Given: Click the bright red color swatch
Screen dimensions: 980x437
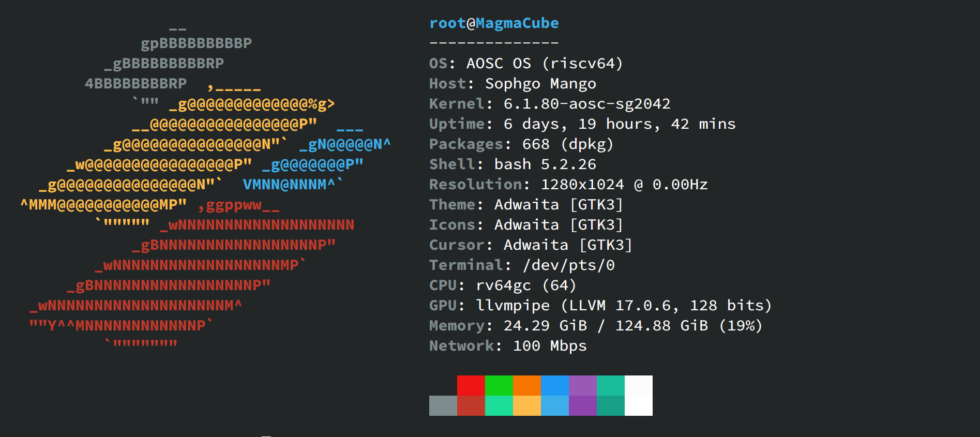Looking at the screenshot, I should click(x=471, y=385).
